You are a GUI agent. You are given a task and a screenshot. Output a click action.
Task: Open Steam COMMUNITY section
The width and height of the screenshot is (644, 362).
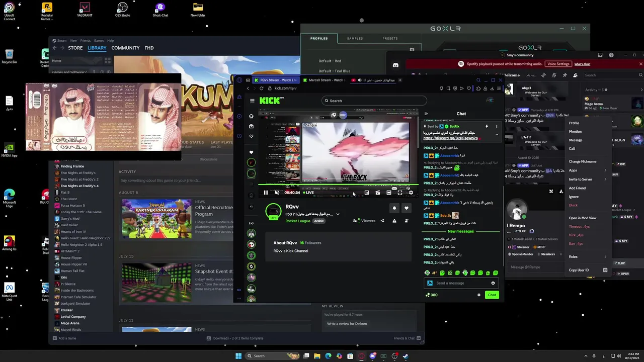click(x=125, y=48)
